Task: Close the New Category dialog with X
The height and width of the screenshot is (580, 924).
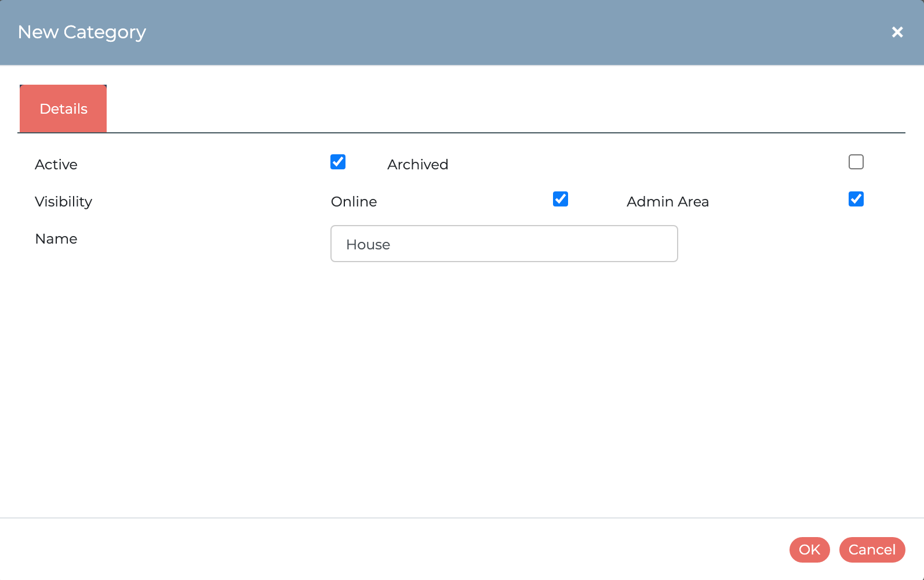Action: [897, 32]
